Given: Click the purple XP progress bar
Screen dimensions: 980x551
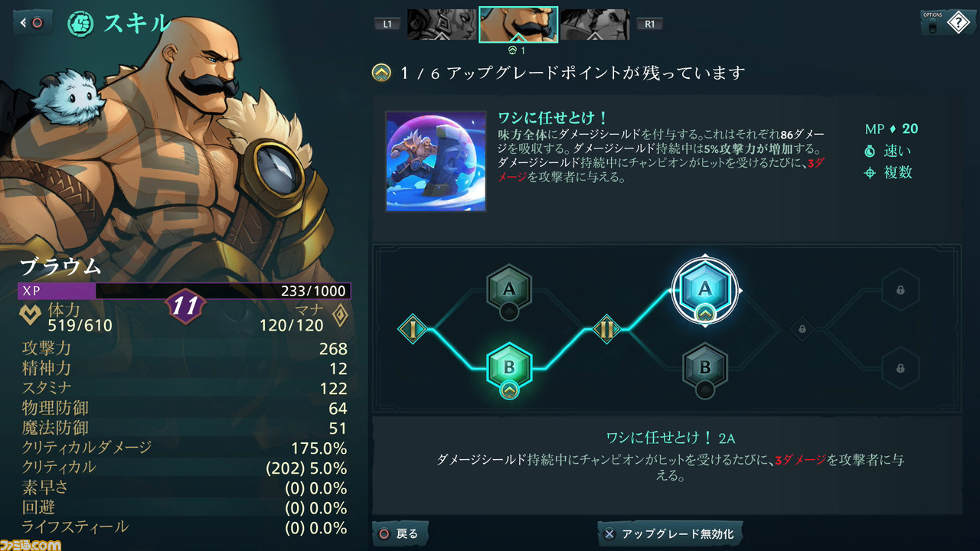Looking at the screenshot, I should pos(185,291).
